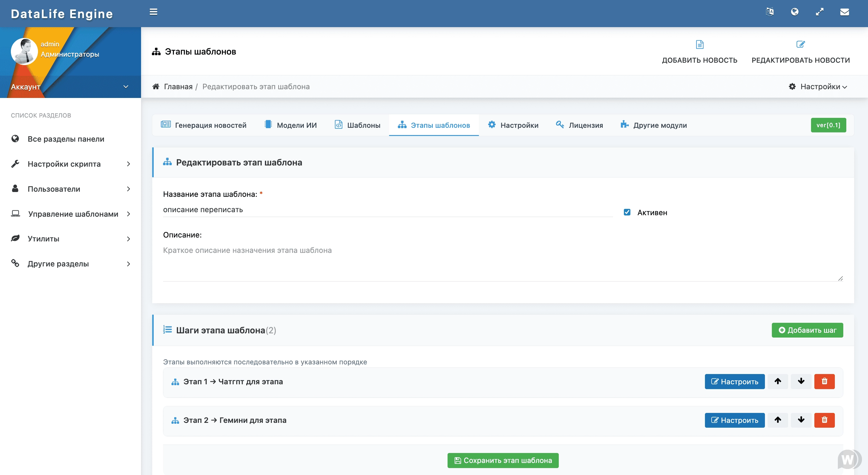This screenshot has width=868, height=475.
Task: Toggle the Активен checkbox
Action: [627, 212]
